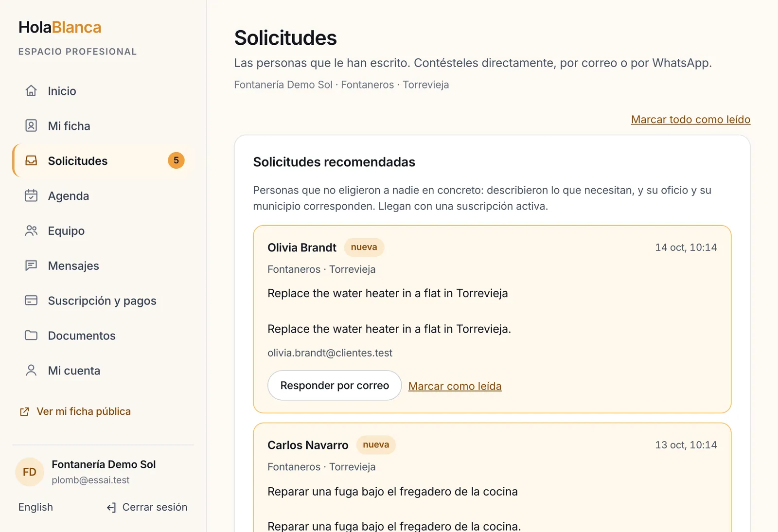Click Marcar todo como leído
778x532 pixels.
click(x=690, y=120)
